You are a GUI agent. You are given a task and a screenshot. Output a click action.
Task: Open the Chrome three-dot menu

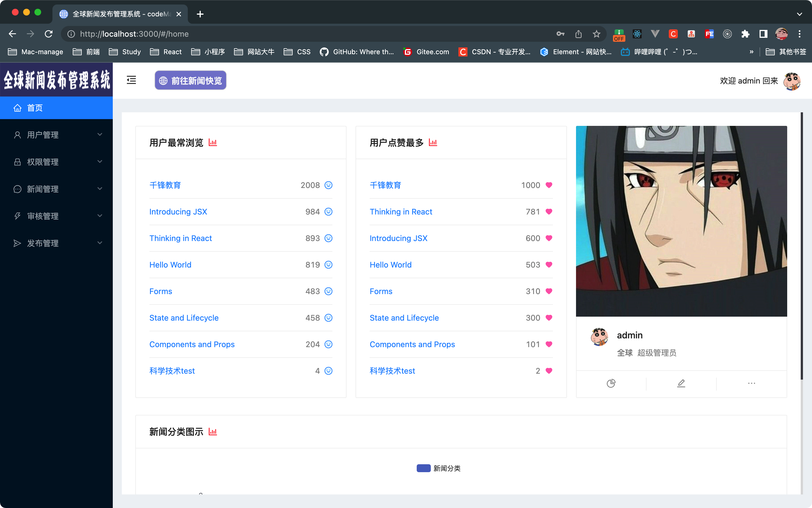(x=800, y=34)
